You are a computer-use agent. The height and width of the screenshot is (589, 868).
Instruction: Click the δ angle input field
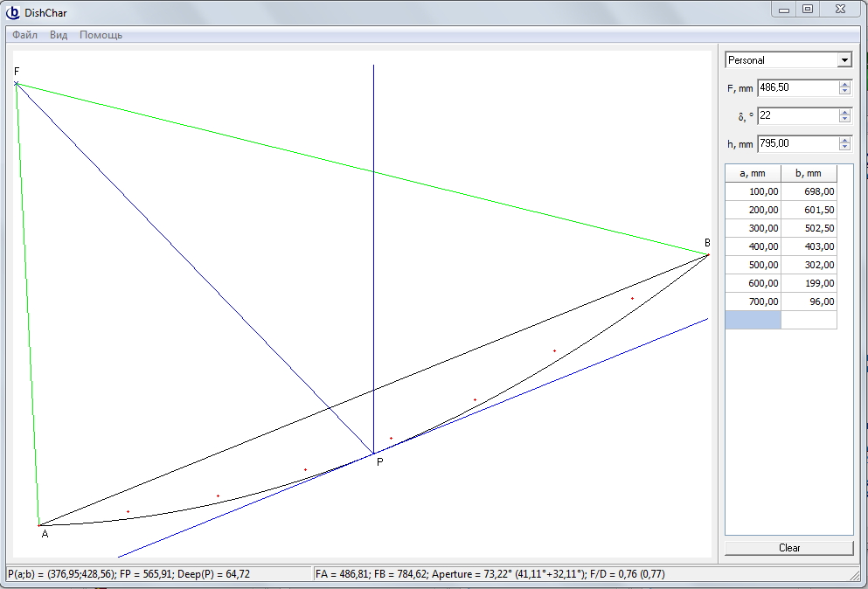[798, 115]
